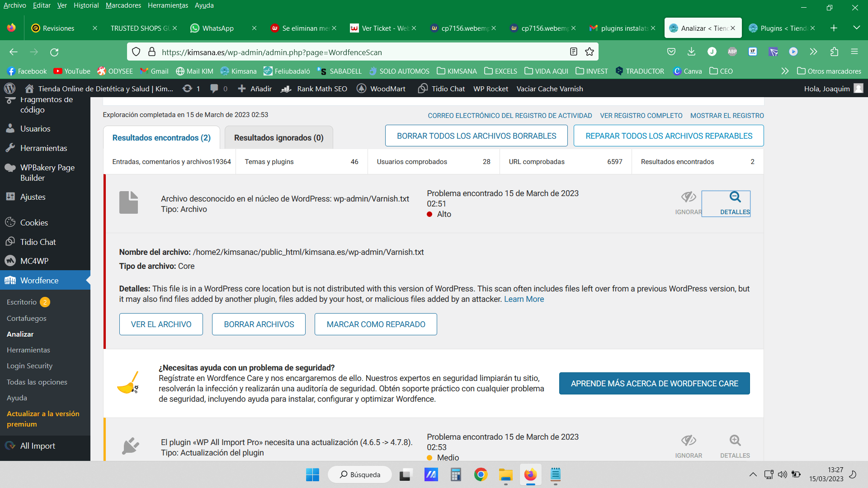Open File Explorer from the taskbar
This screenshot has height=488, width=868.
click(505, 474)
